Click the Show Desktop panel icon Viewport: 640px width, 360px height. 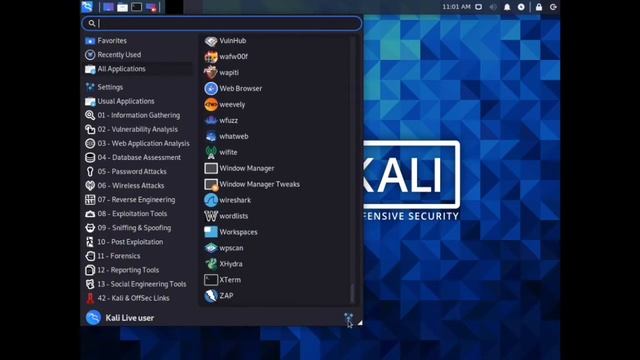[x=108, y=7]
